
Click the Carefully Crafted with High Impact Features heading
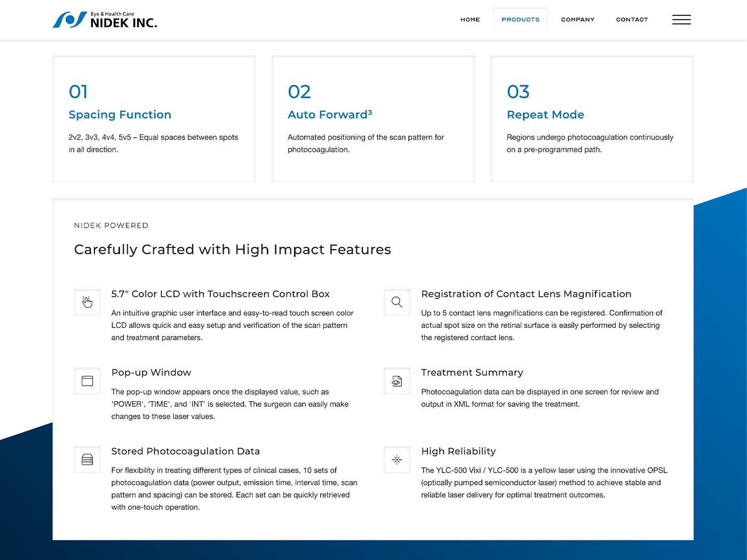click(x=233, y=250)
